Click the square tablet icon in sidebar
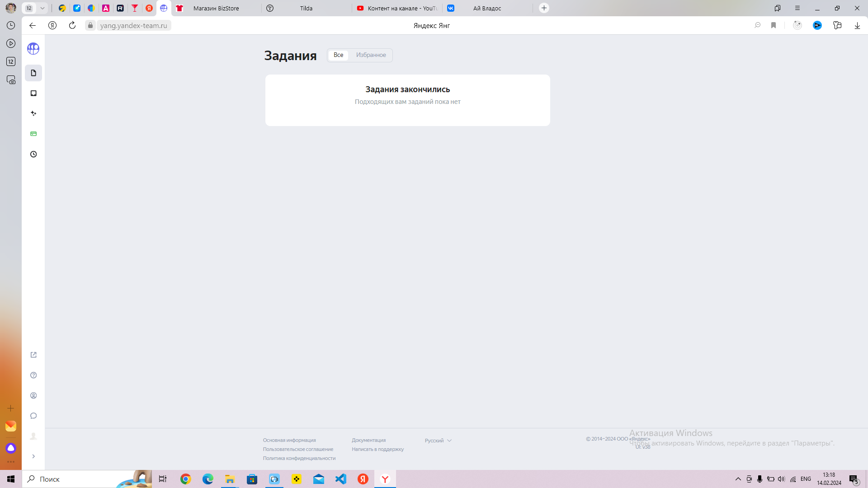868x488 pixels. [33, 93]
